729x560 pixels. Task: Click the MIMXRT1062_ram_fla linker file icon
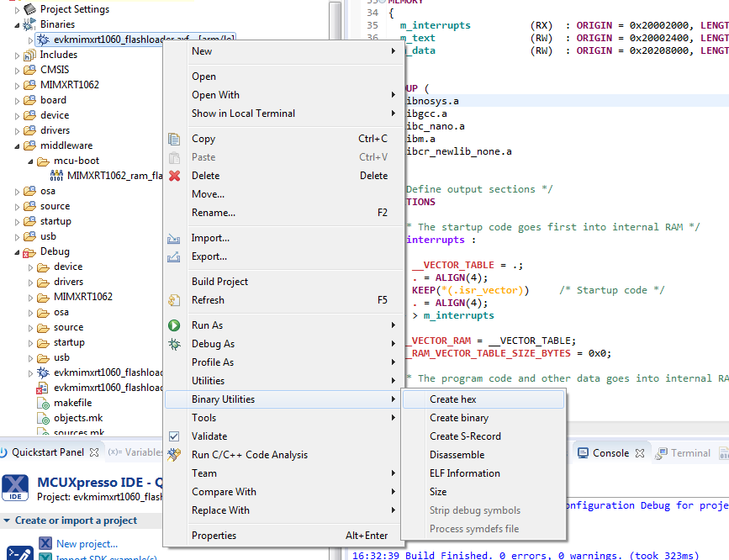click(x=56, y=176)
